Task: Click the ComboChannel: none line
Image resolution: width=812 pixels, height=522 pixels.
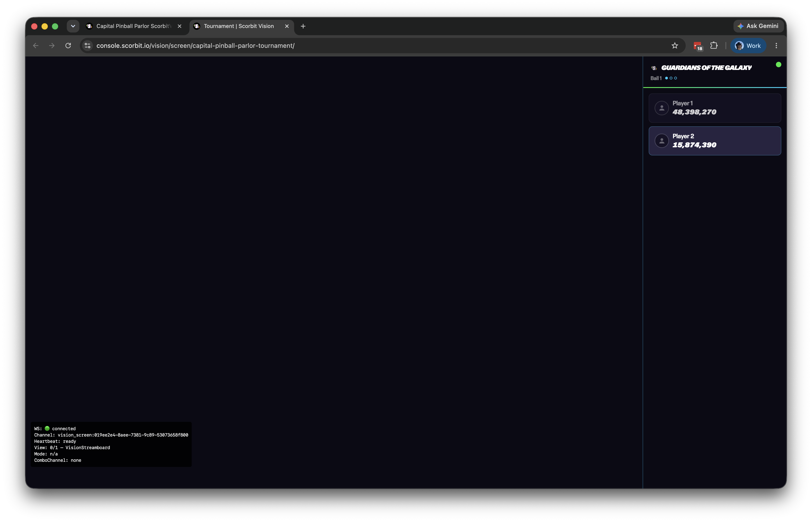Action: [58, 460]
